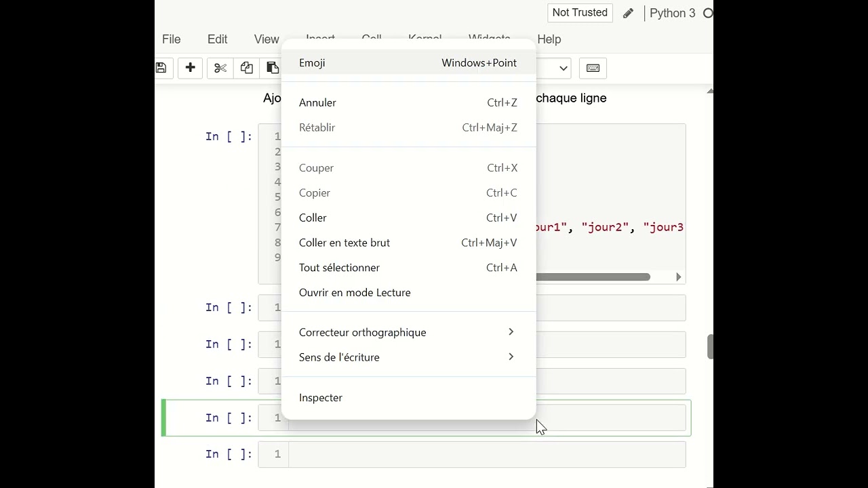Choose Inspecter from the context menu
868x488 pixels.
[408, 398]
